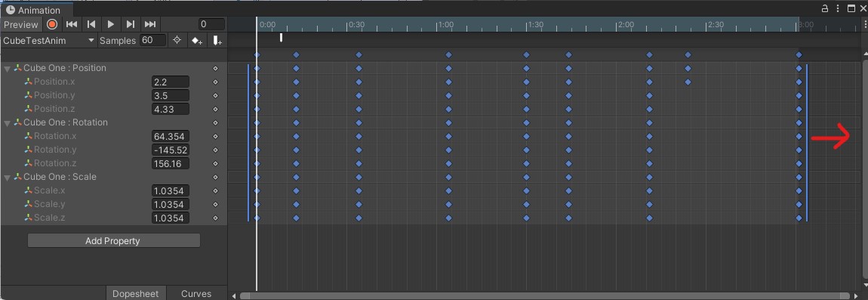The width and height of the screenshot is (868, 300).
Task: Edit the Scale.x value 1.0354
Action: [x=171, y=190]
